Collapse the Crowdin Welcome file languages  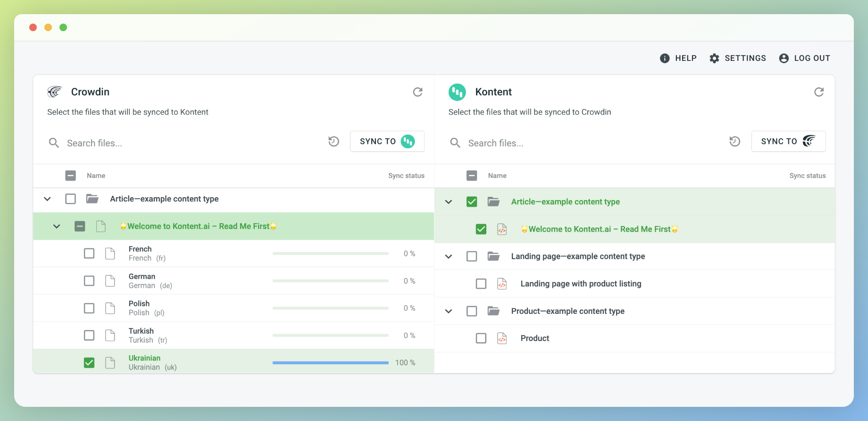tap(57, 226)
